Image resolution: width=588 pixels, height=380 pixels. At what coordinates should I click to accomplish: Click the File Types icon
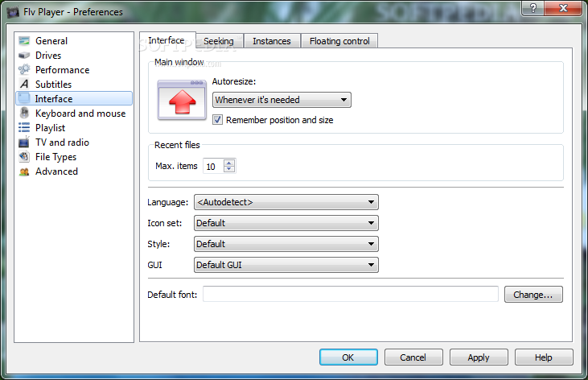click(x=24, y=156)
